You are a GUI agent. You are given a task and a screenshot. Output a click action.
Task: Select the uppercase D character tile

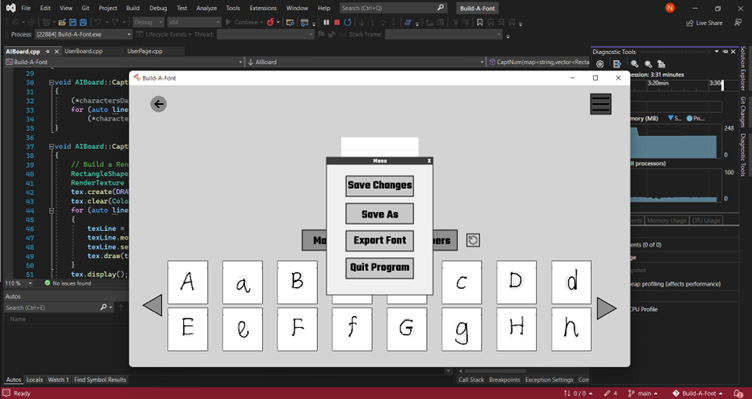pyautogui.click(x=516, y=282)
